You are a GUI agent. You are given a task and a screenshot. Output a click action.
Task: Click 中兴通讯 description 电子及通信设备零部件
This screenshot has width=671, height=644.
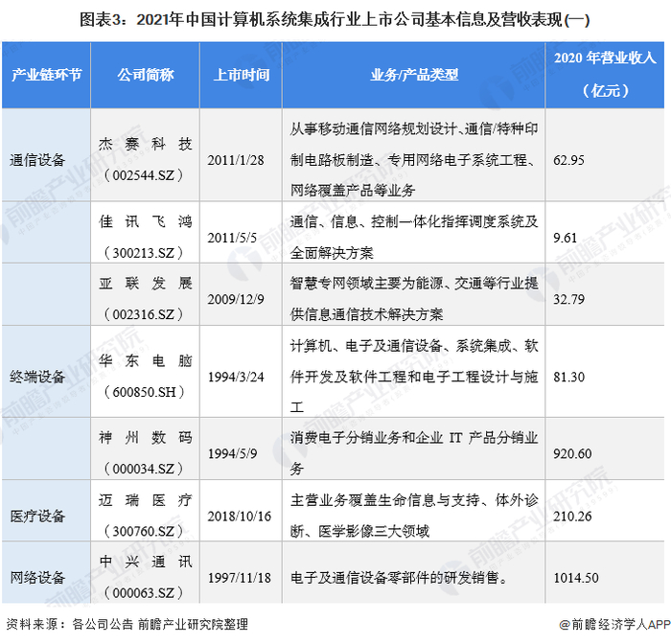pyautogui.click(x=399, y=578)
